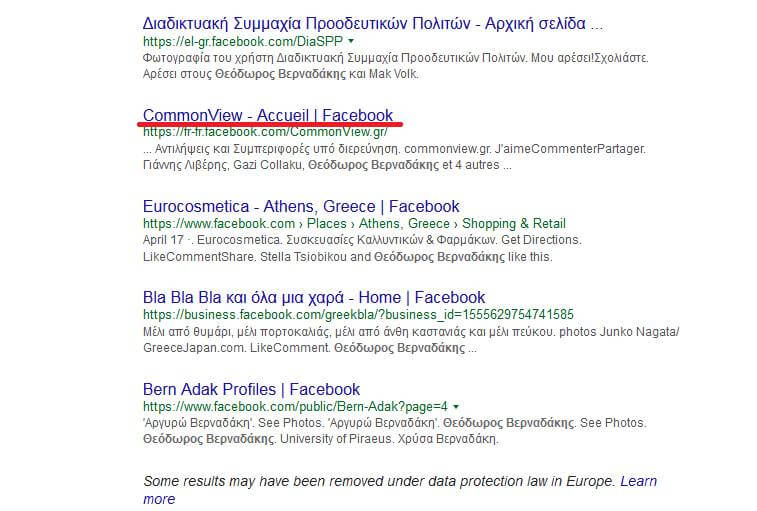
Task: Click the Eurocosmetica breadcrumb URL ending in Shopping & Retail
Action: tap(353, 223)
